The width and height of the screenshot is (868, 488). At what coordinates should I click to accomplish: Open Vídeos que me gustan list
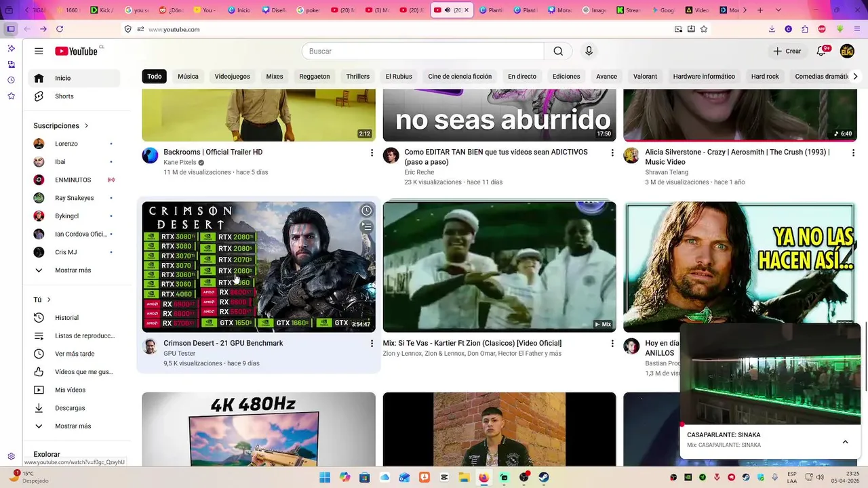[74, 372]
